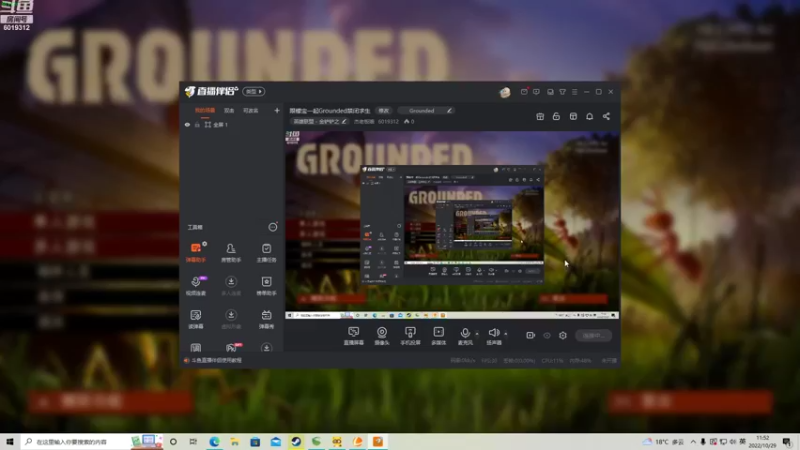Open the mail icon with red dot
Screen dimensions: 800x450
coord(524,92)
